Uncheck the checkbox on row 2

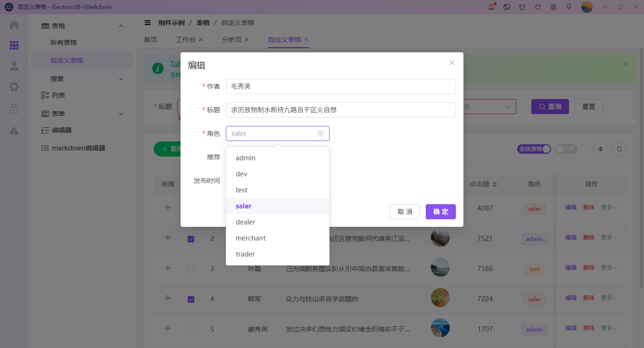pos(191,239)
